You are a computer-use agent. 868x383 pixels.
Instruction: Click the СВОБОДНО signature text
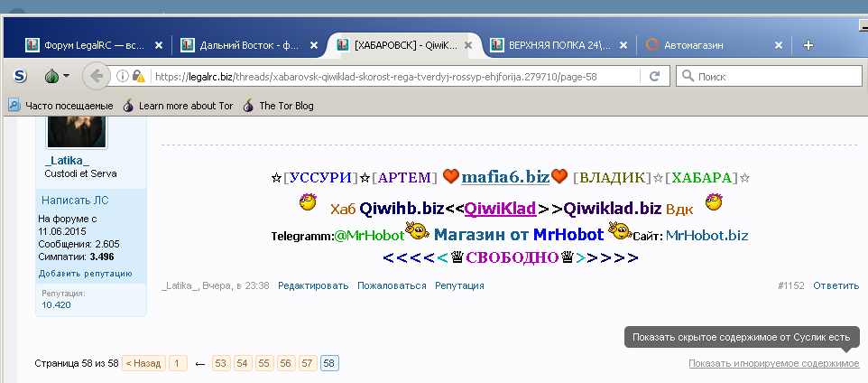pyautogui.click(x=512, y=257)
